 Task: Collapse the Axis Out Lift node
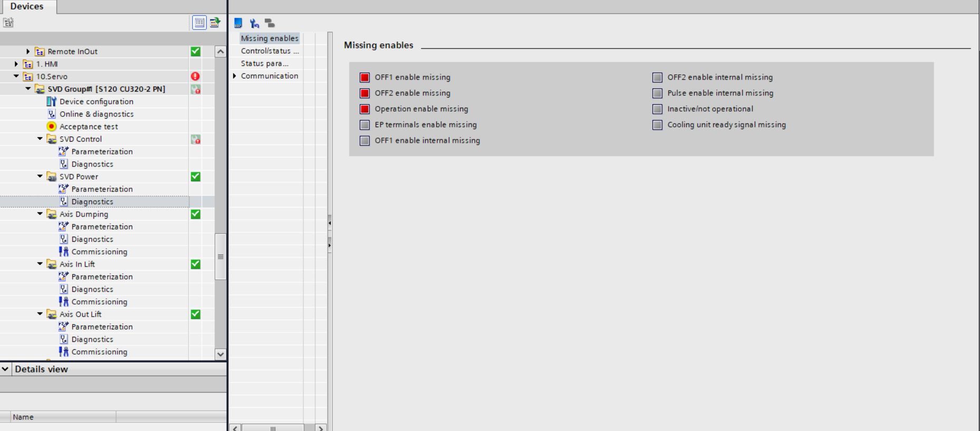tap(40, 314)
